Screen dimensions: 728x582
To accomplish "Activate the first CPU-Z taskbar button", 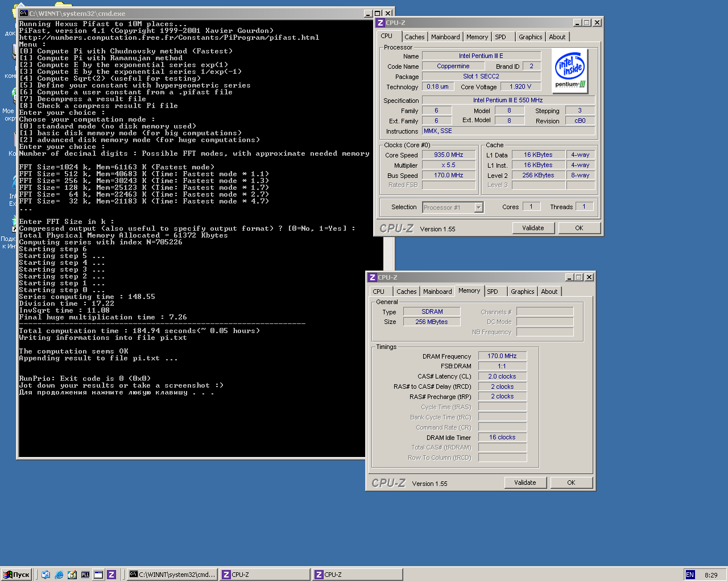I will 264,575.
